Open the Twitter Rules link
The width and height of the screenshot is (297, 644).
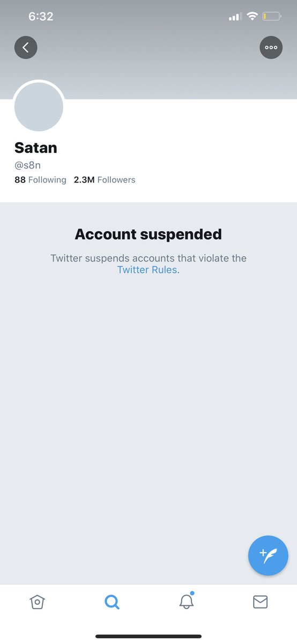point(147,270)
